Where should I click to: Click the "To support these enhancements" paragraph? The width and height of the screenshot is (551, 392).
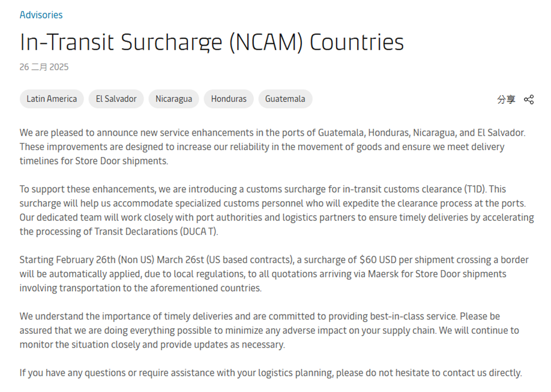coord(276,210)
